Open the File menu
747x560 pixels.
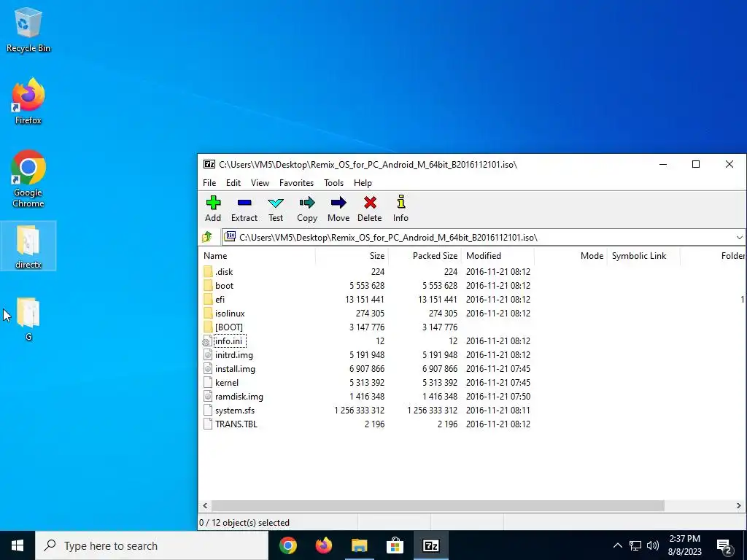(209, 183)
